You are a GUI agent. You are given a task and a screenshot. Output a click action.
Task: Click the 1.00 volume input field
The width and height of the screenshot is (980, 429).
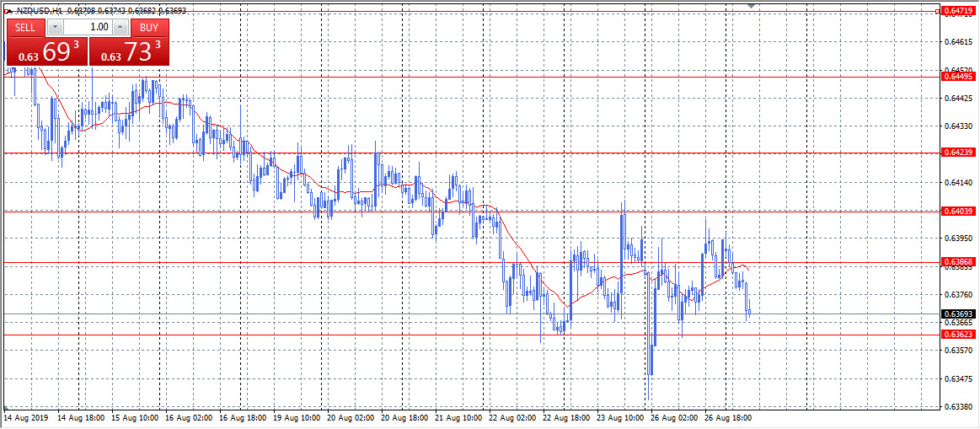point(88,27)
